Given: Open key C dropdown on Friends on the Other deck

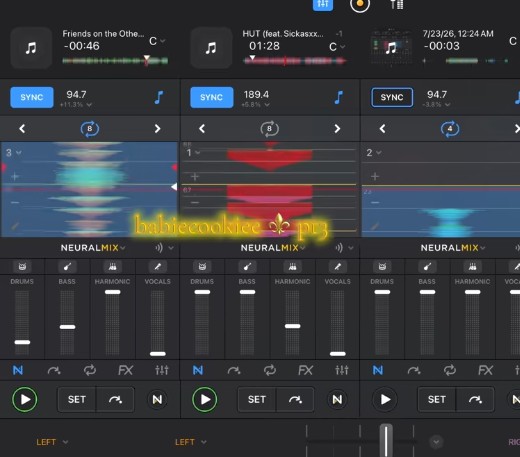Looking at the screenshot, I should (157, 41).
